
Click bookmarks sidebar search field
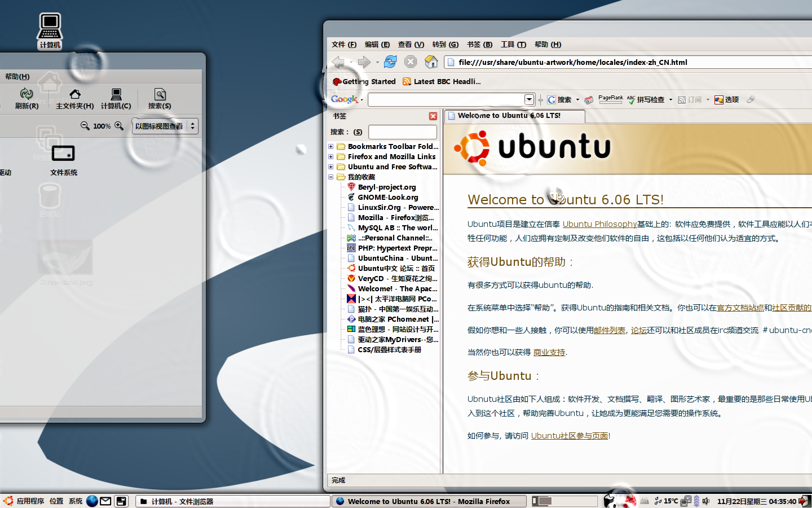[403, 132]
